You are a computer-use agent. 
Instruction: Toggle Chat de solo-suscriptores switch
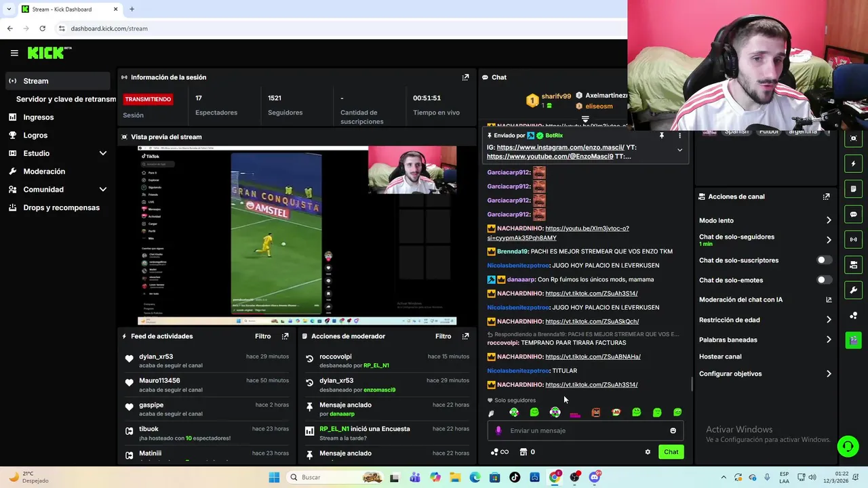823,260
